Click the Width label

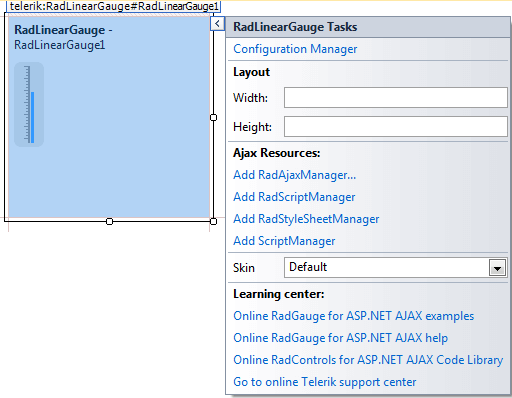250,98
